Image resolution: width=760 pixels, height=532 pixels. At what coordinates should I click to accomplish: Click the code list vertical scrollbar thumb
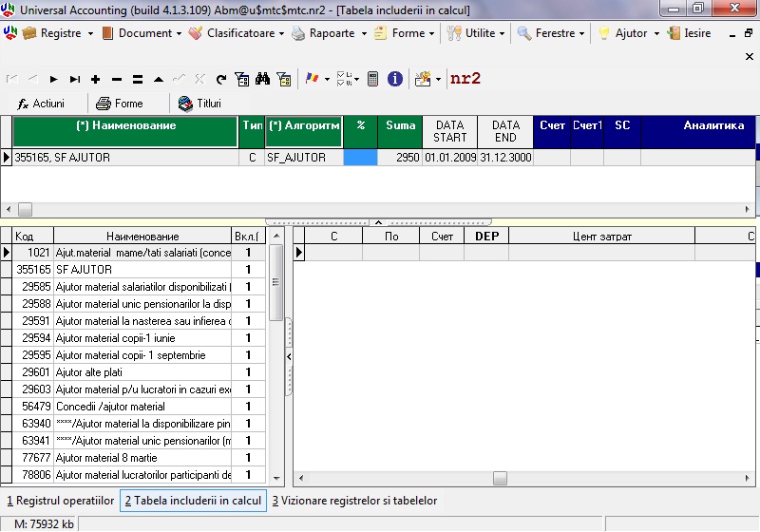click(275, 282)
